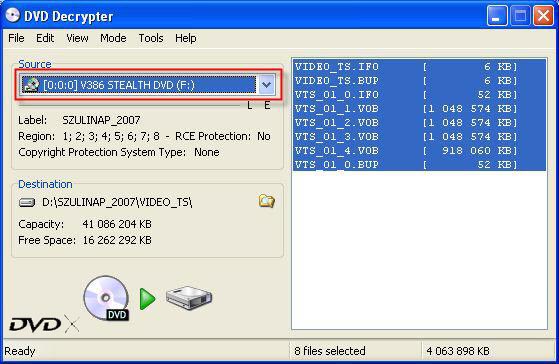559x364 pixels.
Task: Open the View menu
Action: (x=77, y=38)
